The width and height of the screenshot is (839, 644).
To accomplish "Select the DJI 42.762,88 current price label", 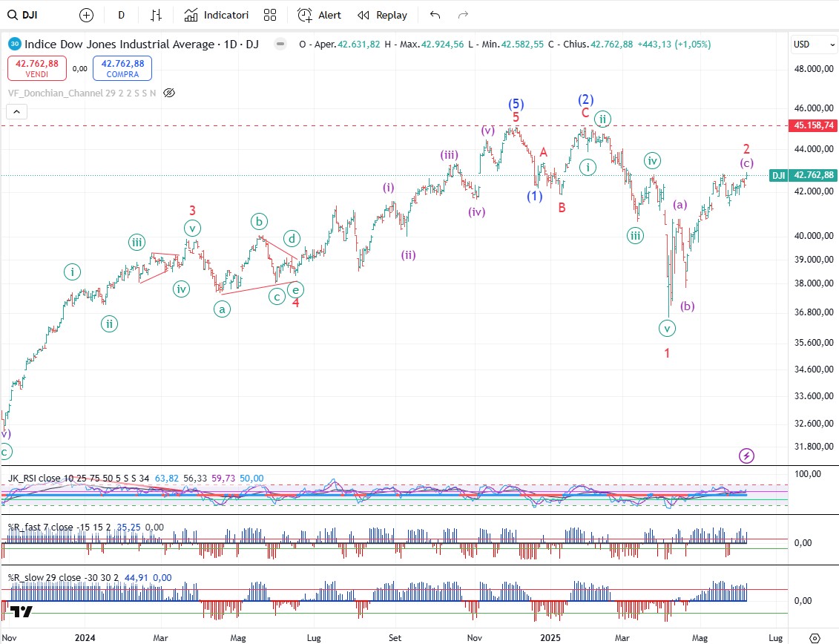I will [803, 175].
